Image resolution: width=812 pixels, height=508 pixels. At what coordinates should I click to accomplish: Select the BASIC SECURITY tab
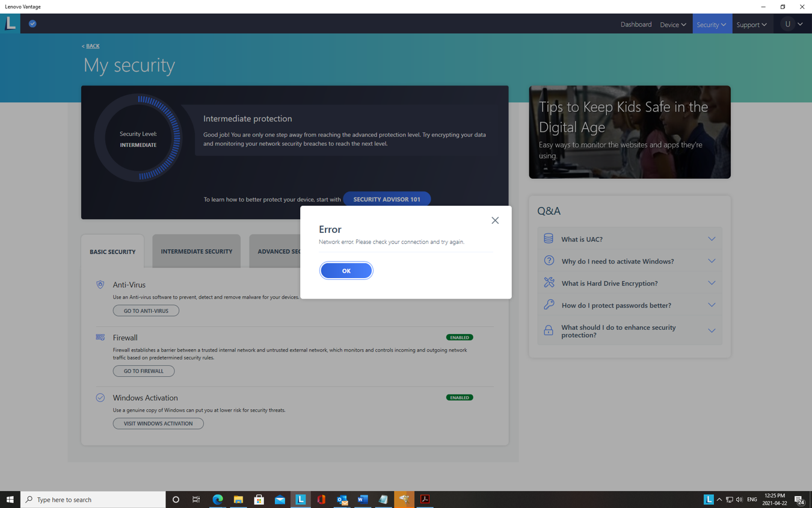coord(112,252)
